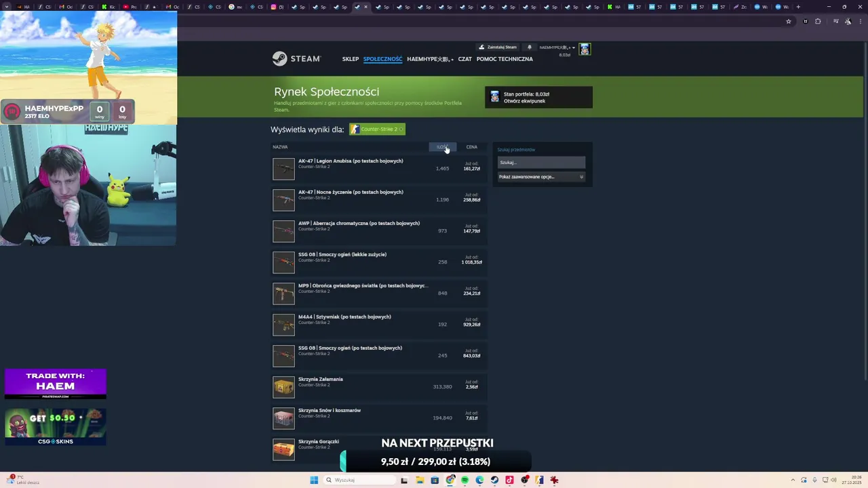Click the NAZWA column header
This screenshot has height=488, width=868.
click(x=280, y=147)
